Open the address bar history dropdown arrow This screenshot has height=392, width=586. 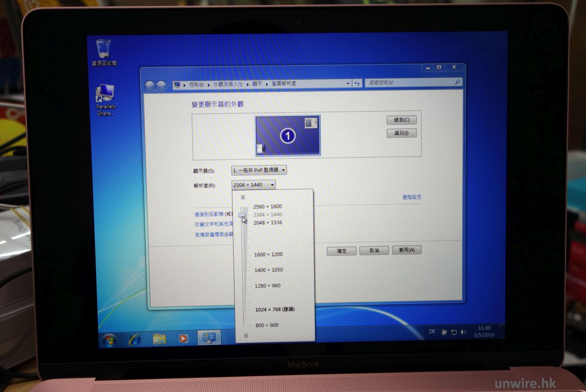pyautogui.click(x=347, y=84)
